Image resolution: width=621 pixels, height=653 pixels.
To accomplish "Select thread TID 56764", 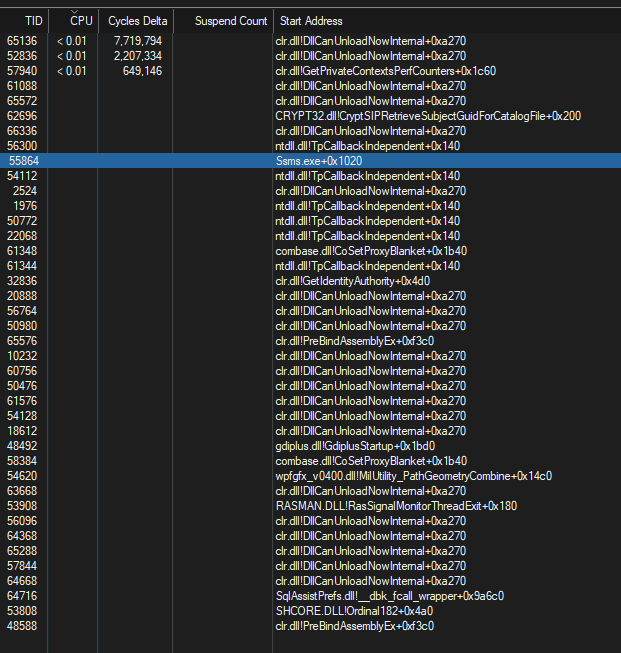I will (x=310, y=311).
